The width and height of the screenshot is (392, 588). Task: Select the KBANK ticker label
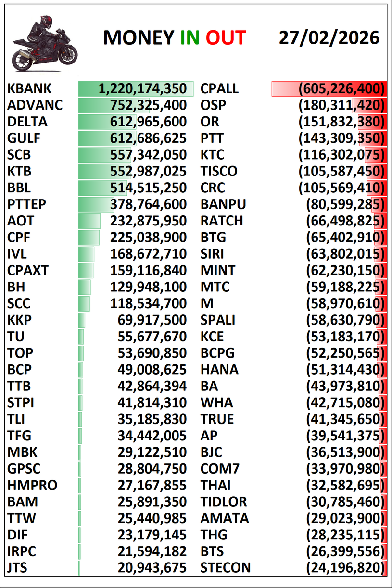tap(29, 88)
